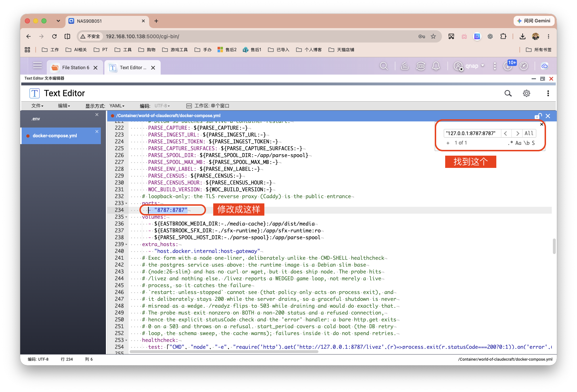
Task: Close the File Station 6 tab
Action: 95,68
